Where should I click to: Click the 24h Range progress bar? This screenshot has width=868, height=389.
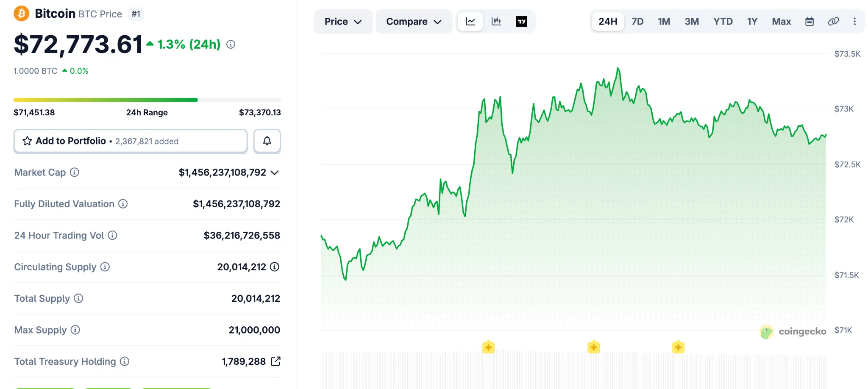[x=147, y=100]
